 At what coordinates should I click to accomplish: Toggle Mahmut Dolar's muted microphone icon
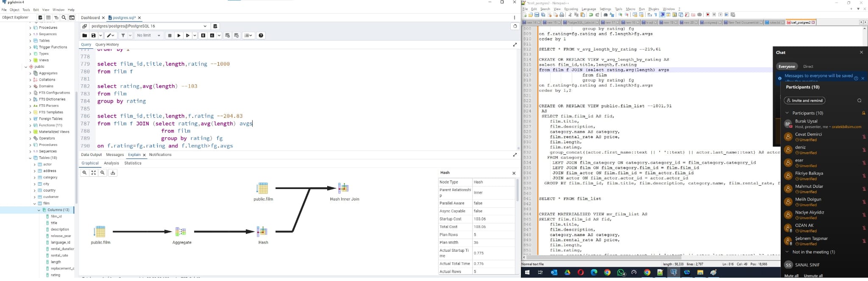(864, 189)
